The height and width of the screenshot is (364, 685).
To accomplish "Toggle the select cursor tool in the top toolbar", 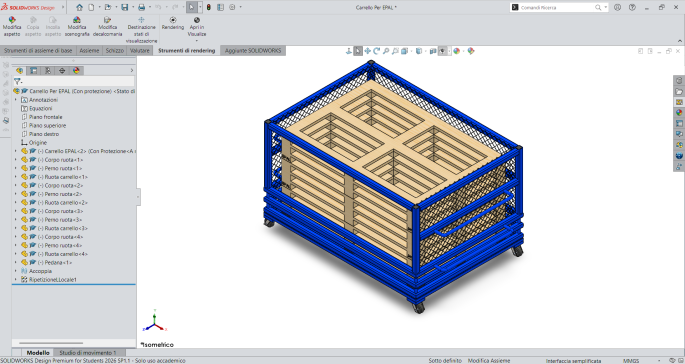I will coord(191,7).
